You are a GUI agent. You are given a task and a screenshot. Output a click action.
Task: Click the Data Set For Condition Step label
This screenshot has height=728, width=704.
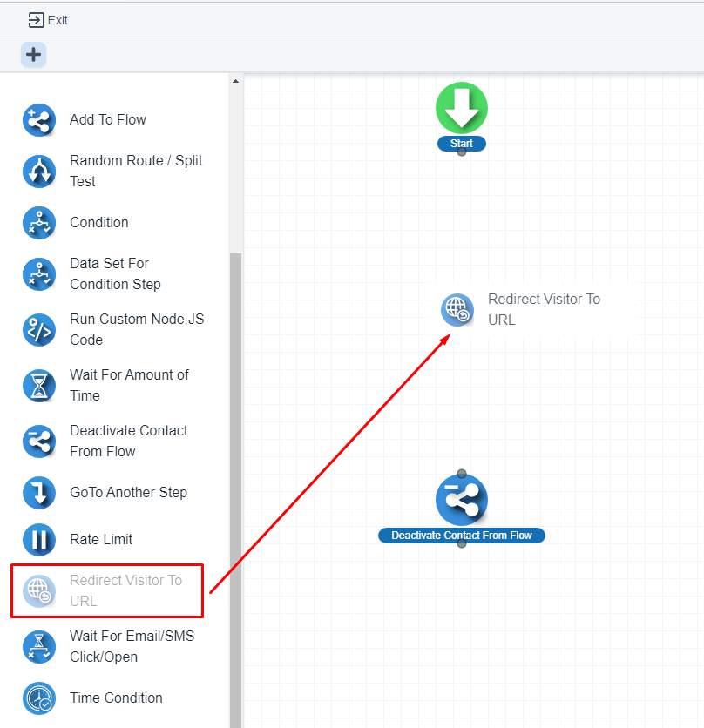(115, 273)
